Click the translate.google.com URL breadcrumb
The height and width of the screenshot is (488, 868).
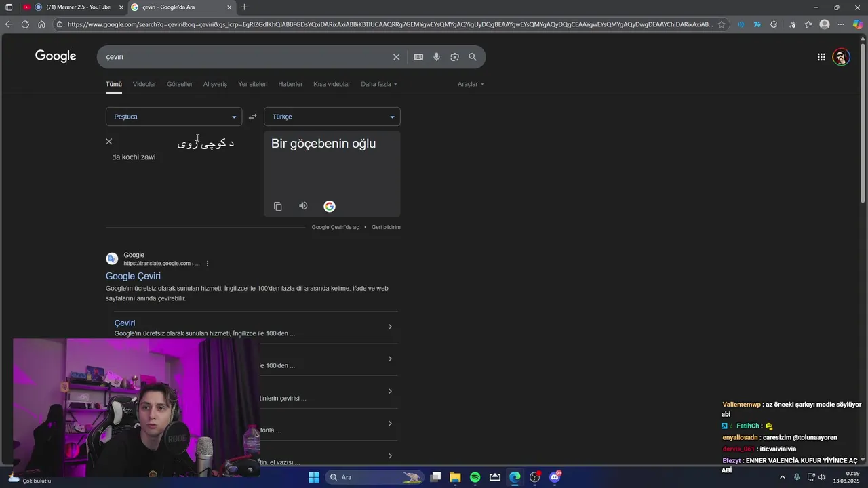[161, 264]
